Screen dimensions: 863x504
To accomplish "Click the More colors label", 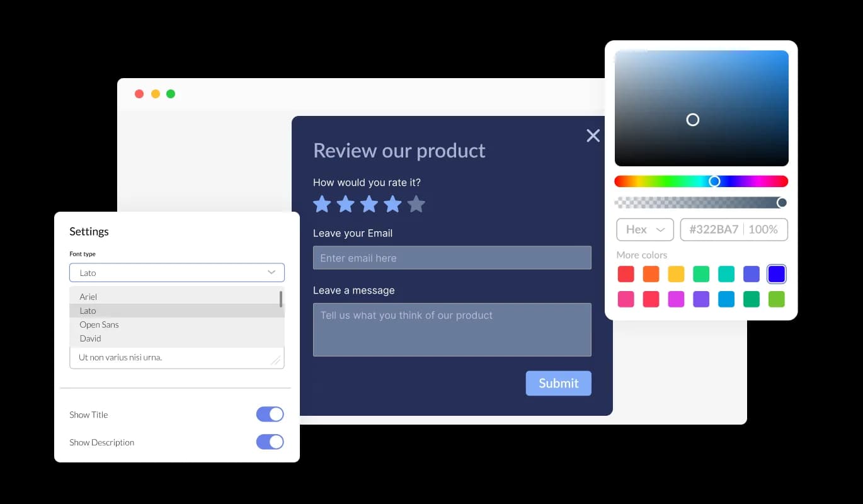I will [642, 255].
